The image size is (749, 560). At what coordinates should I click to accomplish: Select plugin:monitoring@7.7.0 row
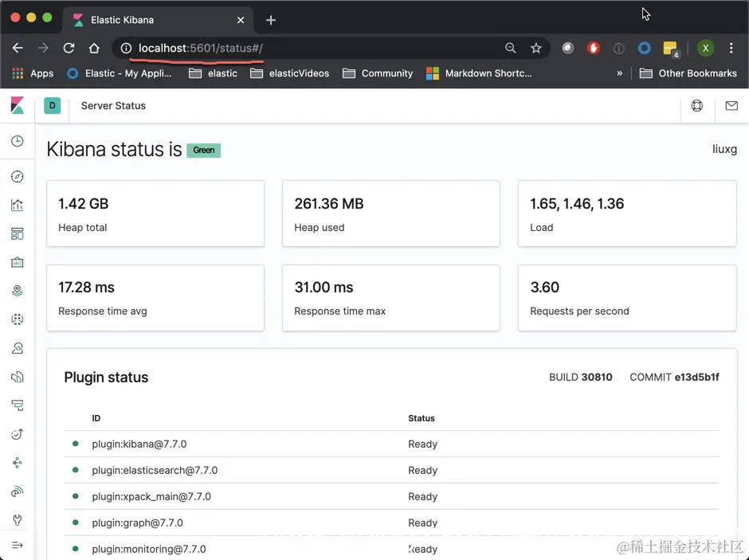coord(390,549)
